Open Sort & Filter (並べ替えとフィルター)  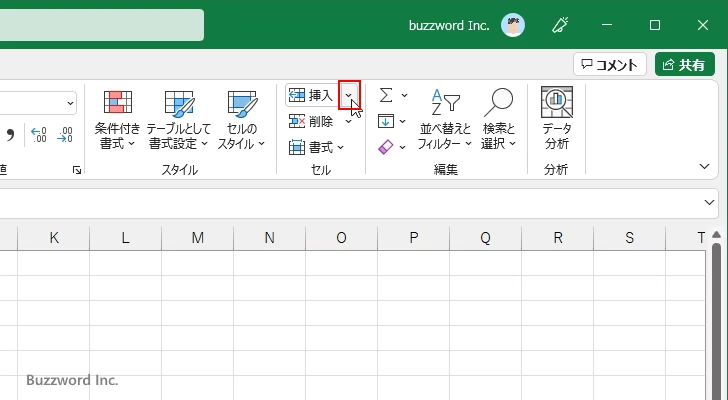click(444, 119)
